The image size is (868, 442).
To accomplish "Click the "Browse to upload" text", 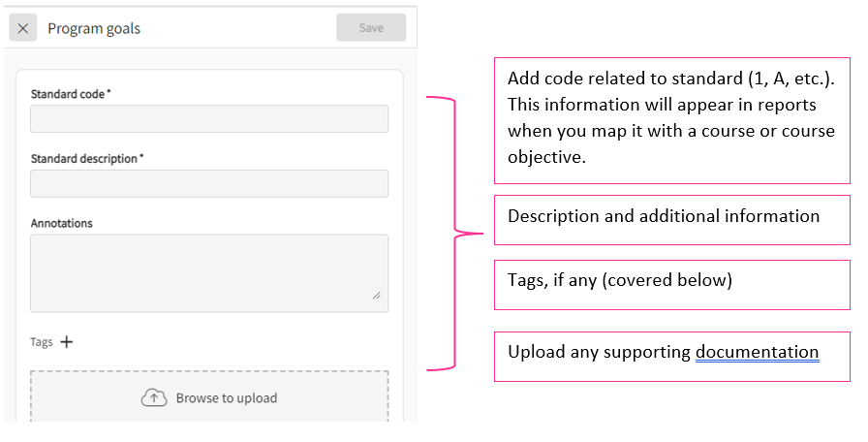I will [227, 398].
